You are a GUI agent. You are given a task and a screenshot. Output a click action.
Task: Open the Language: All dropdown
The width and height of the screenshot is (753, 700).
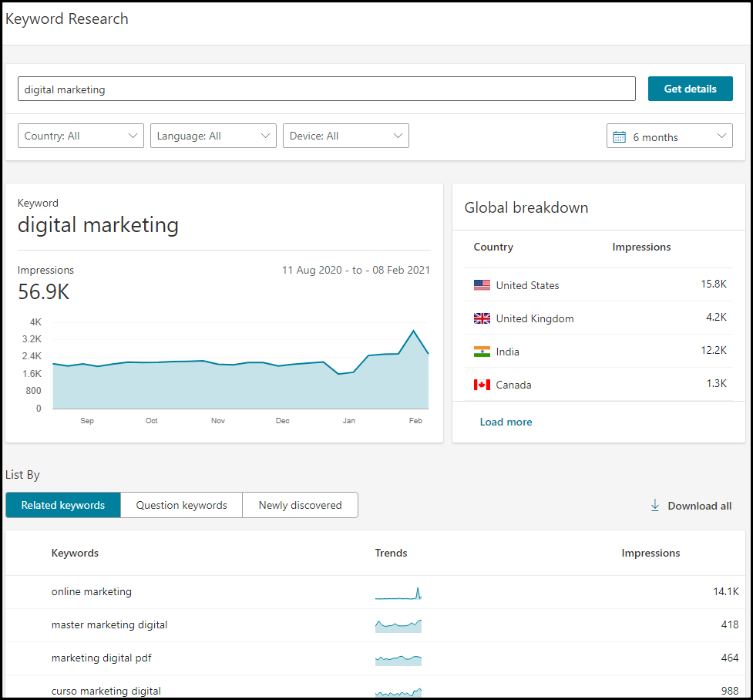(x=213, y=136)
